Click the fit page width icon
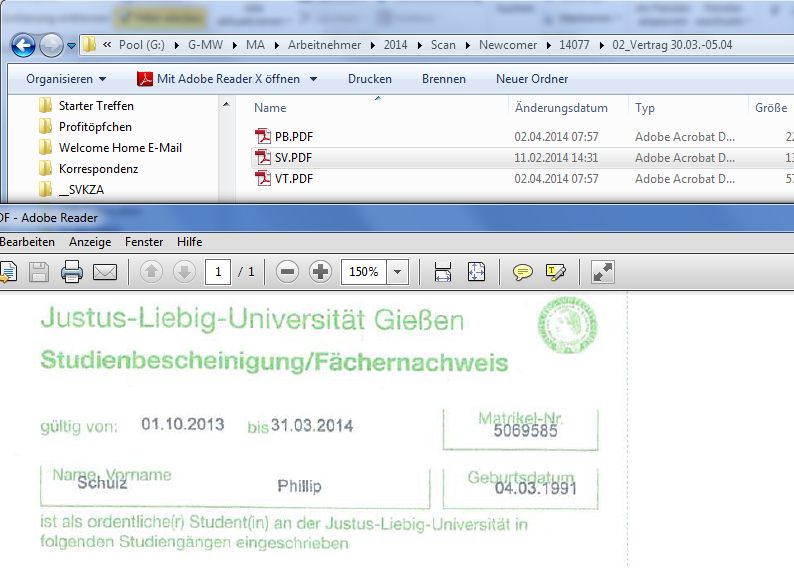This screenshot has height=568, width=794. tap(443, 272)
